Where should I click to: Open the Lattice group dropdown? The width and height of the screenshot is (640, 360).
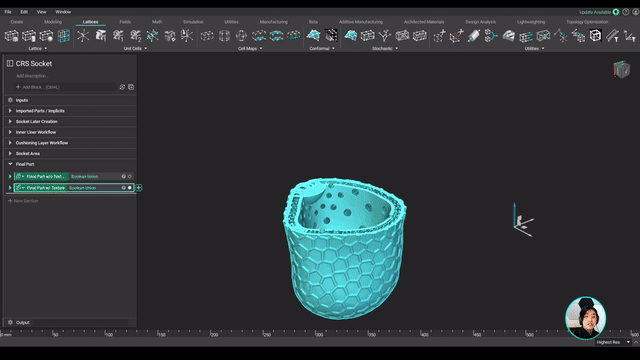pyautogui.click(x=38, y=49)
